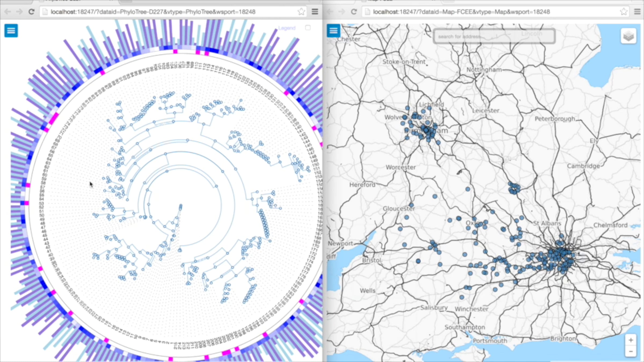Reload the Map browser page

tap(354, 12)
